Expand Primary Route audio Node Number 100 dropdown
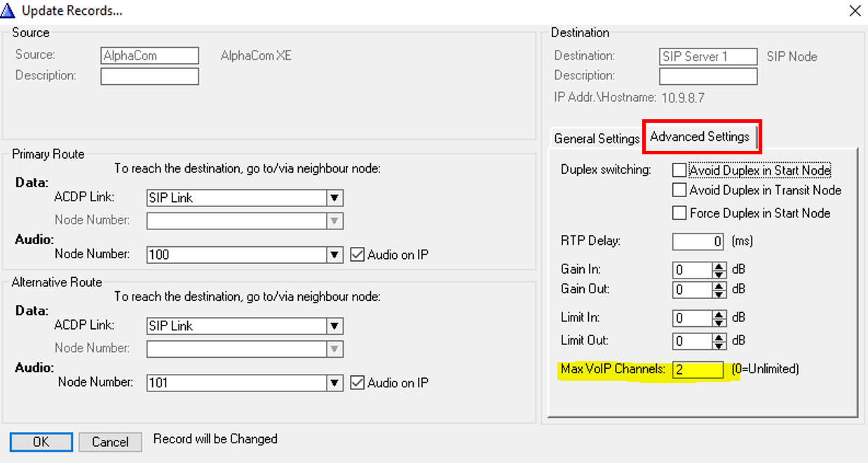The image size is (868, 463). click(x=335, y=255)
